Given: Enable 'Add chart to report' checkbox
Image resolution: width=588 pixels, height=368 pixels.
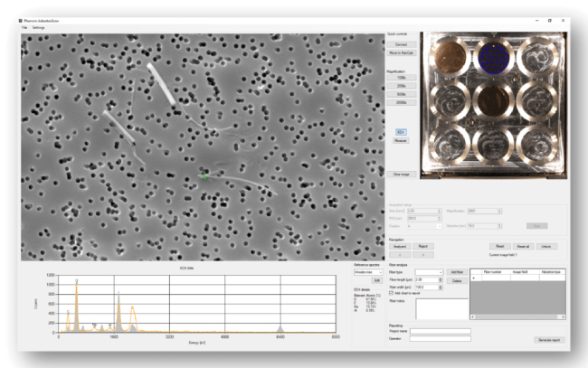Looking at the screenshot, I should (x=391, y=293).
